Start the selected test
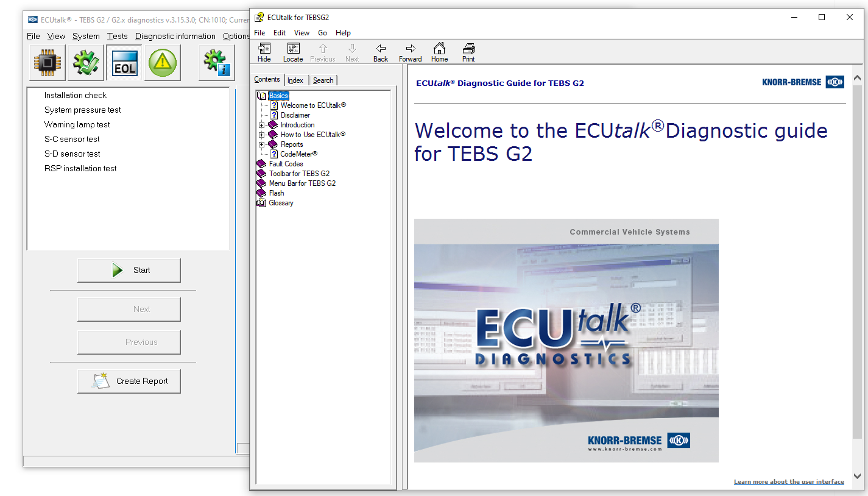 [x=129, y=271]
